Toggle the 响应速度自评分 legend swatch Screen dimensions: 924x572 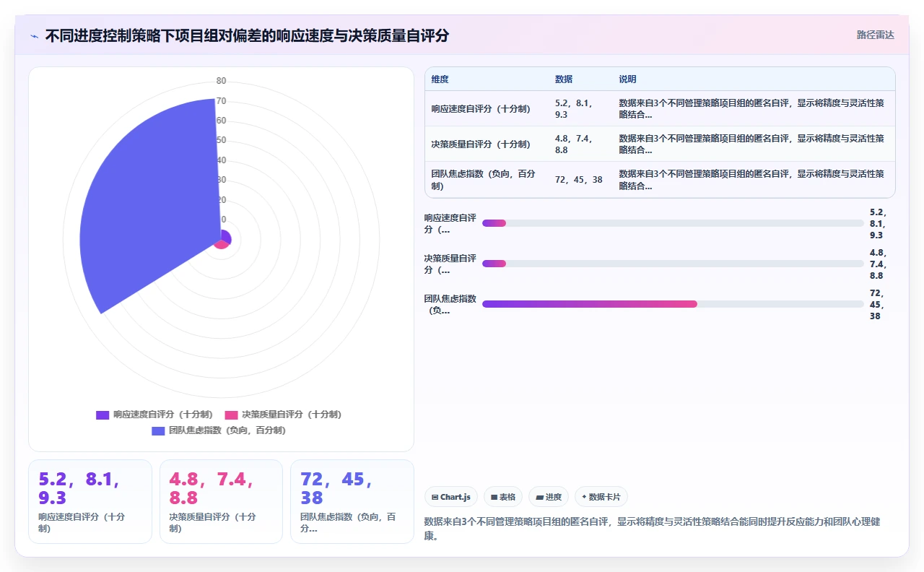(103, 415)
